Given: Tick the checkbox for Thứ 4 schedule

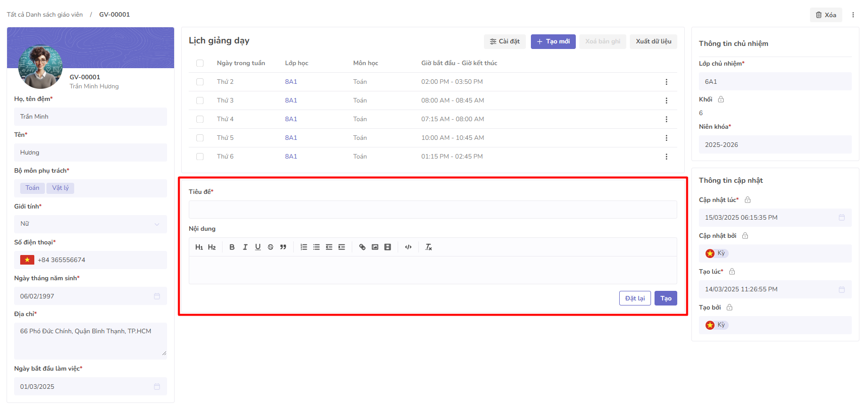Looking at the screenshot, I should point(200,119).
